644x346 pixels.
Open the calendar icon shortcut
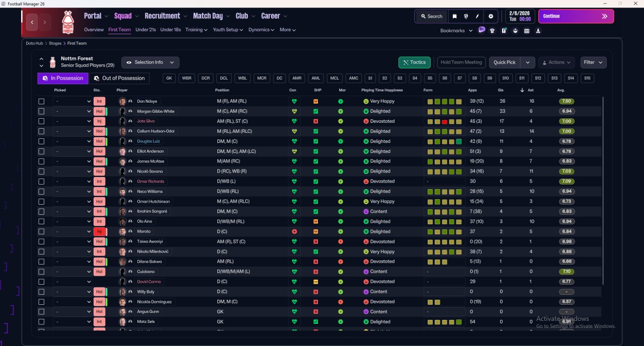click(527, 31)
